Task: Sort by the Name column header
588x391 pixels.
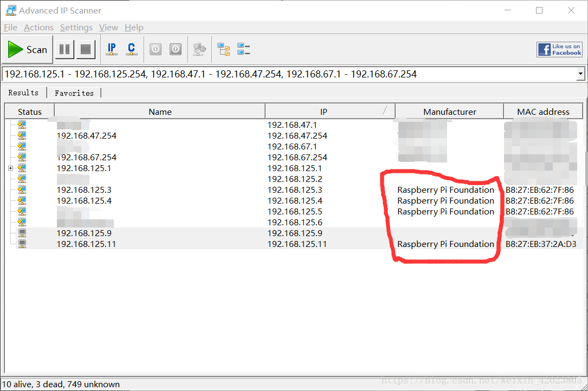Action: tap(160, 112)
